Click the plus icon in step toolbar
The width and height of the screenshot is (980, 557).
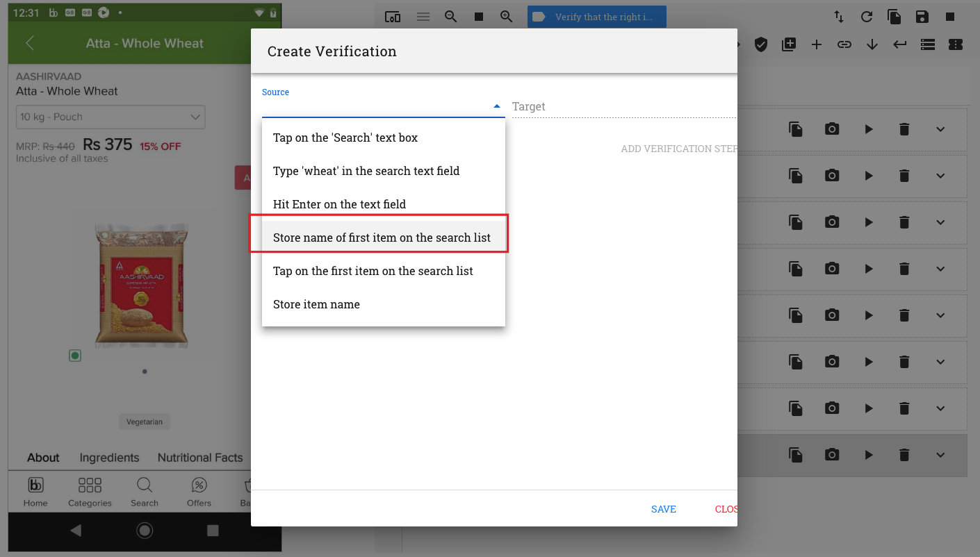(817, 44)
